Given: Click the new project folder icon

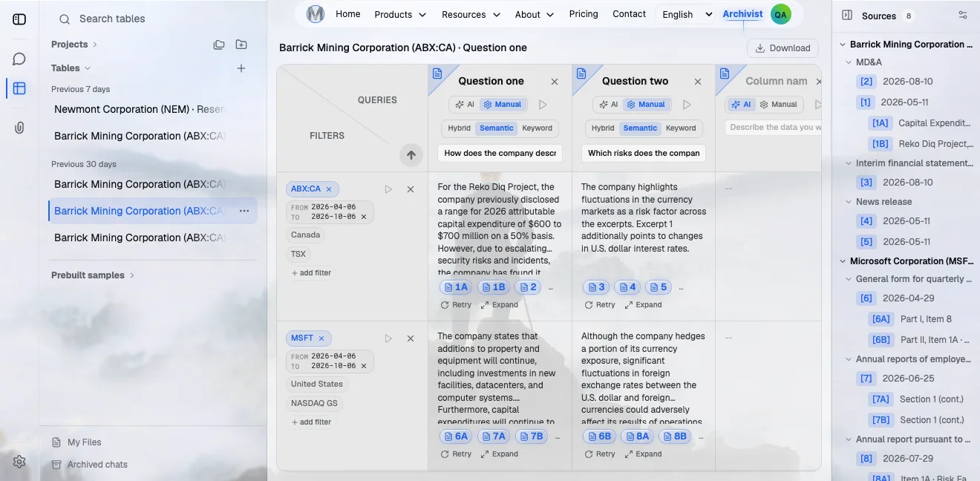Looking at the screenshot, I should click(x=241, y=45).
